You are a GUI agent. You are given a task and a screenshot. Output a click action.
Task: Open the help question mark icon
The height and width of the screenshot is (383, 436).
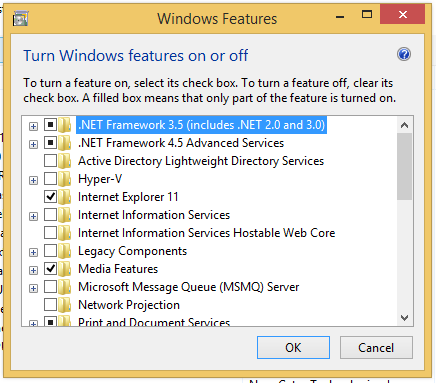pos(404,54)
